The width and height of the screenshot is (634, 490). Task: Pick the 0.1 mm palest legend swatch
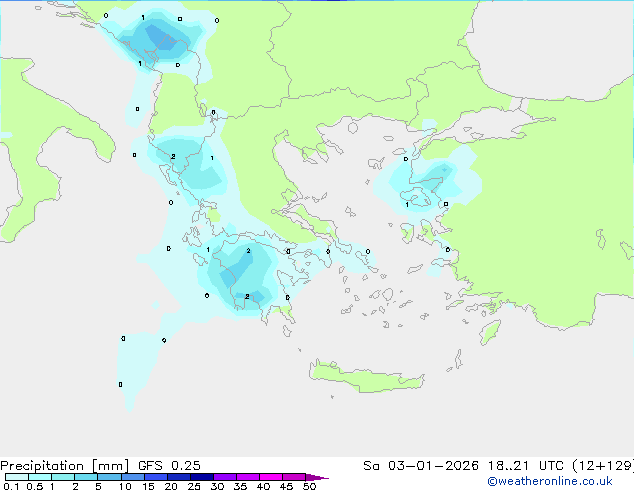point(16,477)
